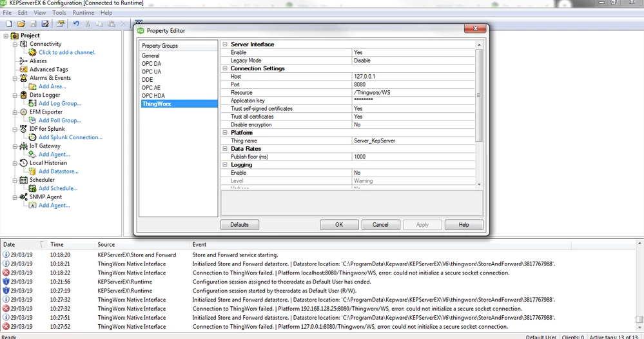The width and height of the screenshot is (644, 339).
Task: Click the property grid scroll down arrow
Action: [479, 185]
